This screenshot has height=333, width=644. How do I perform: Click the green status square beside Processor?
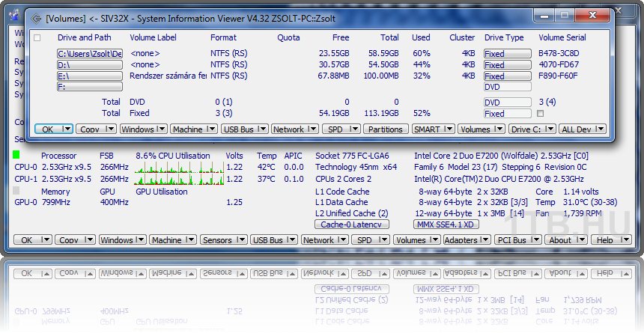(x=16, y=155)
